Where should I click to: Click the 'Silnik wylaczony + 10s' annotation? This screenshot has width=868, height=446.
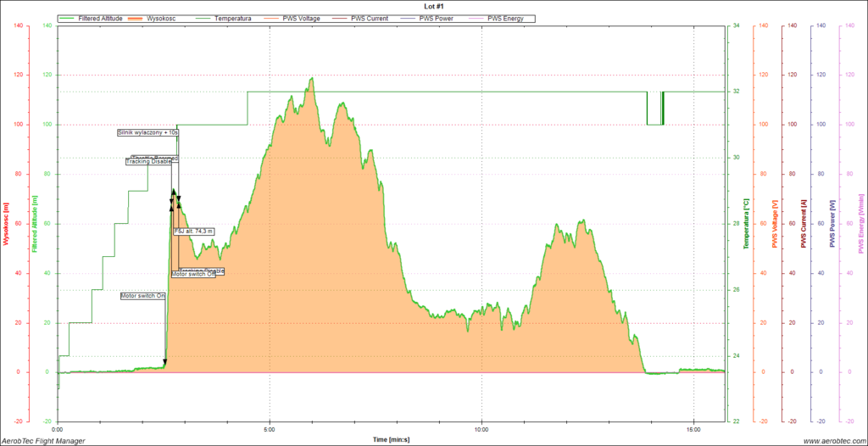point(147,133)
